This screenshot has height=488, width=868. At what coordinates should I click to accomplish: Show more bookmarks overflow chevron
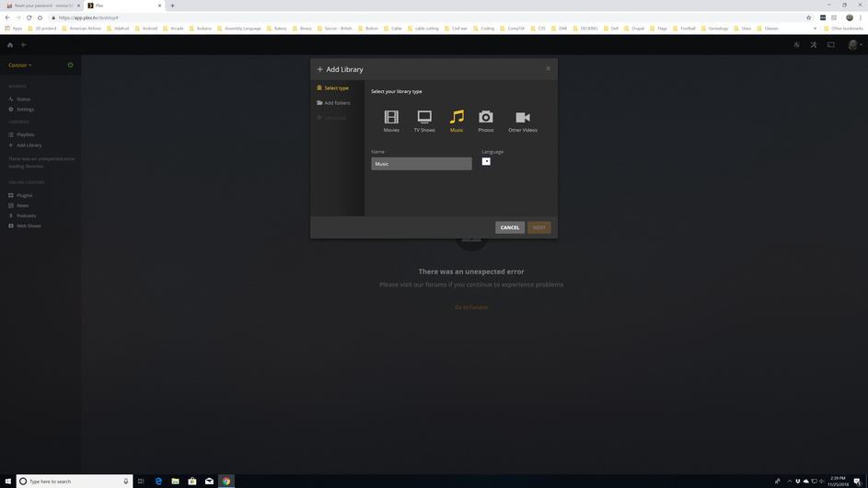(815, 29)
